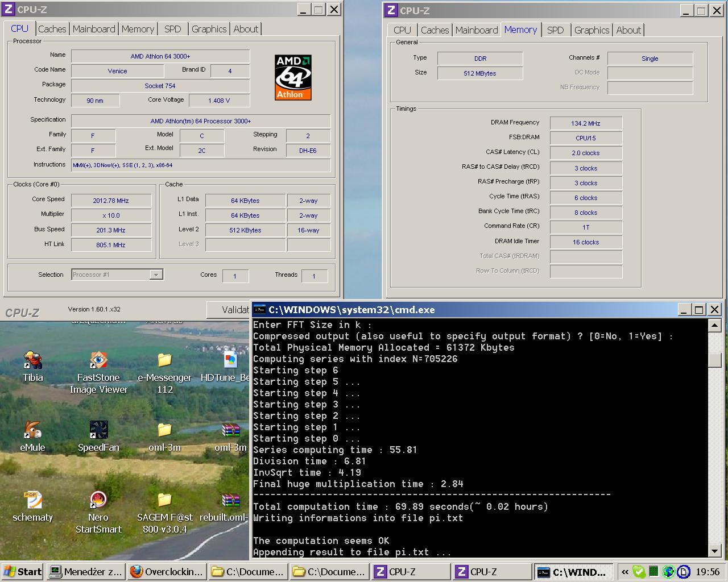The image size is (728, 582).
Task: Click the DRAM Frequency value 134.2 MHz
Action: coord(586,123)
